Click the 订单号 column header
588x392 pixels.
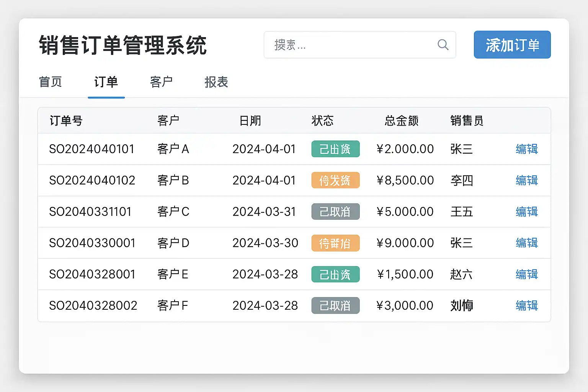(x=66, y=121)
